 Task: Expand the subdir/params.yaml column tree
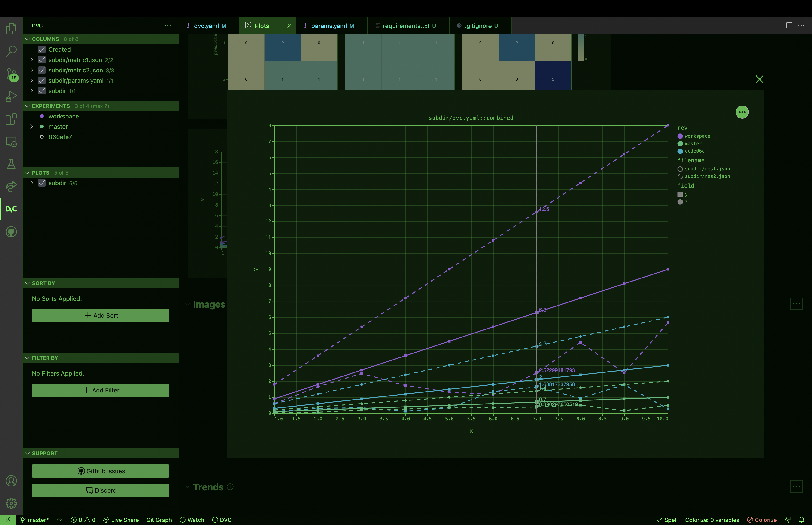[x=32, y=80]
